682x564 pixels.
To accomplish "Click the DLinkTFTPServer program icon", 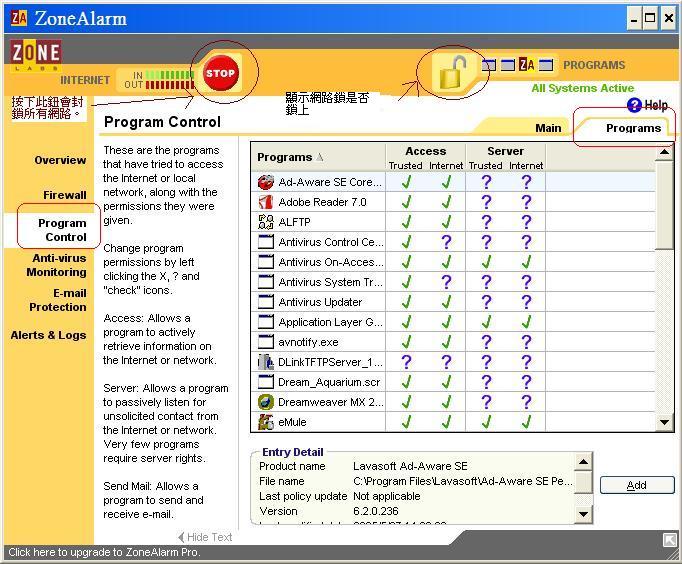I will [266, 362].
